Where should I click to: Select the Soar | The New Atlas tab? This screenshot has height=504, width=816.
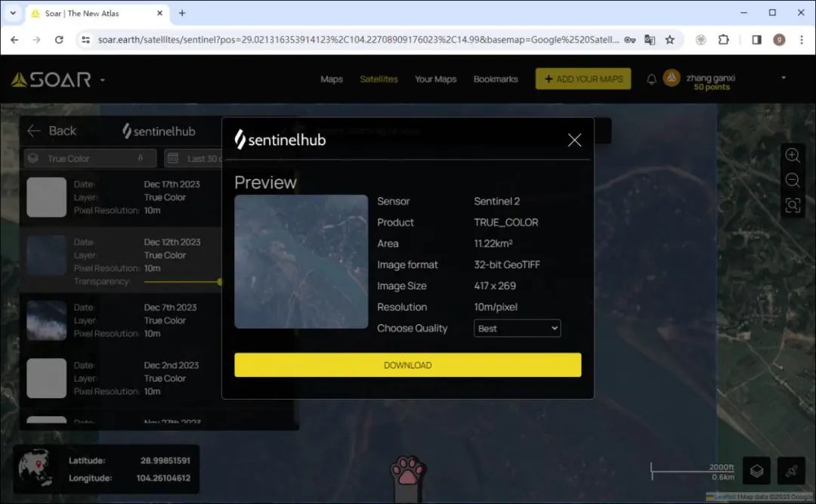[x=96, y=14]
